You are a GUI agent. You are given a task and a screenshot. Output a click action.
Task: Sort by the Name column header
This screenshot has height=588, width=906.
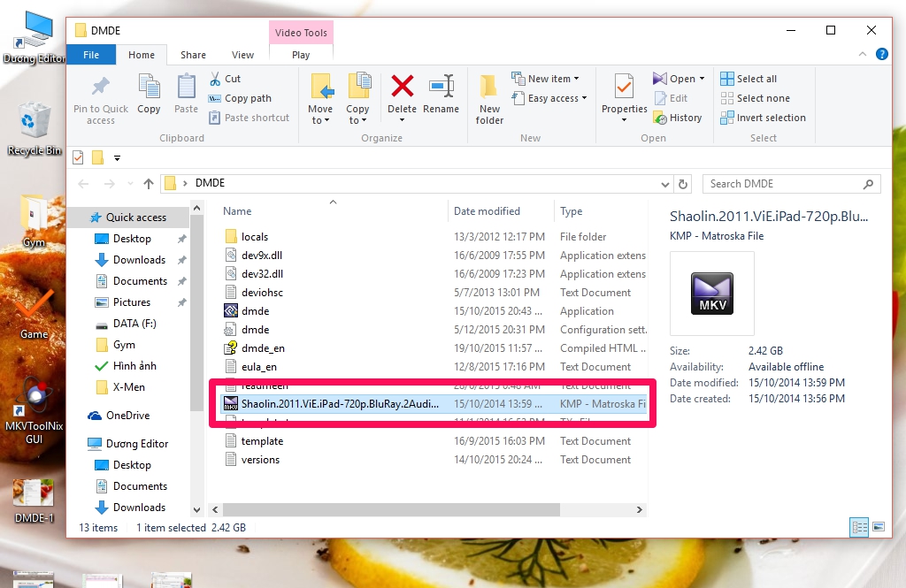[x=237, y=211]
